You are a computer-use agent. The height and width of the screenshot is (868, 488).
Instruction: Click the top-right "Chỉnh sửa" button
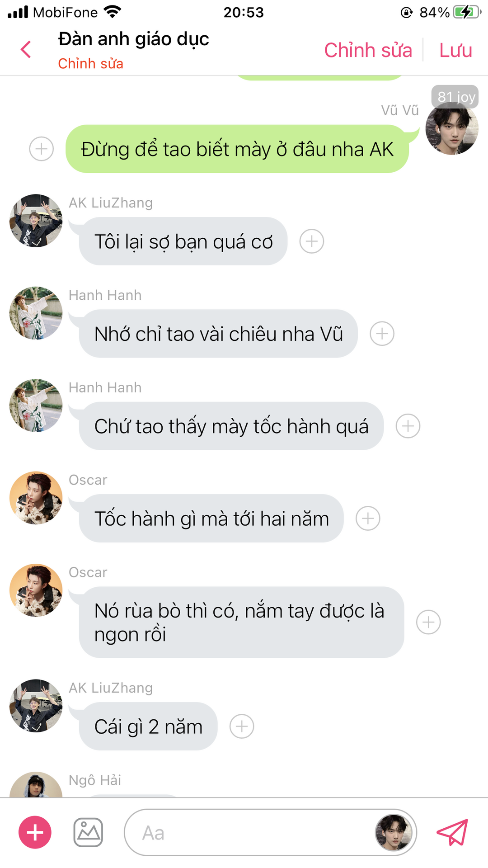click(368, 50)
